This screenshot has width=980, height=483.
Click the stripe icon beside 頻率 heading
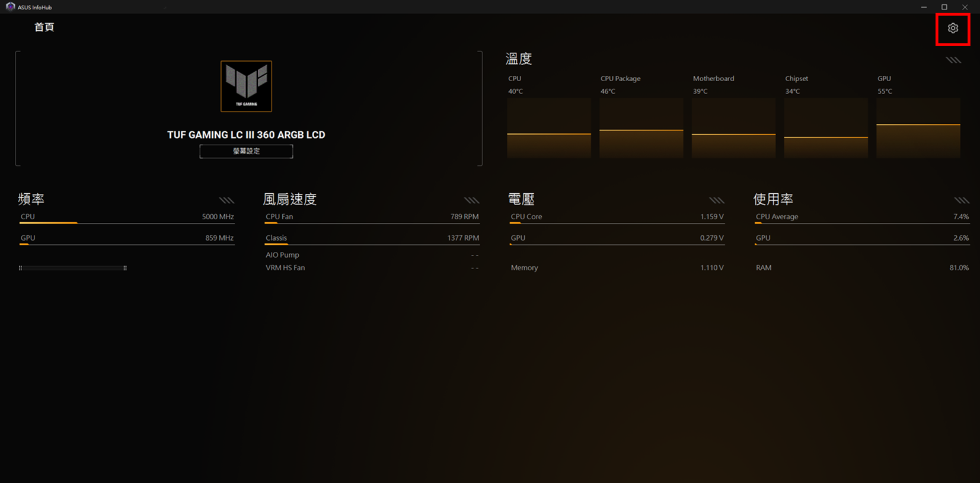(x=226, y=200)
